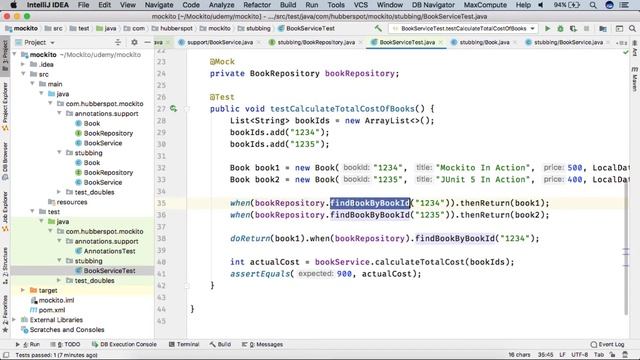Toggle tool window bars icon in status bar
640x360 pixels.
click(x=6, y=355)
